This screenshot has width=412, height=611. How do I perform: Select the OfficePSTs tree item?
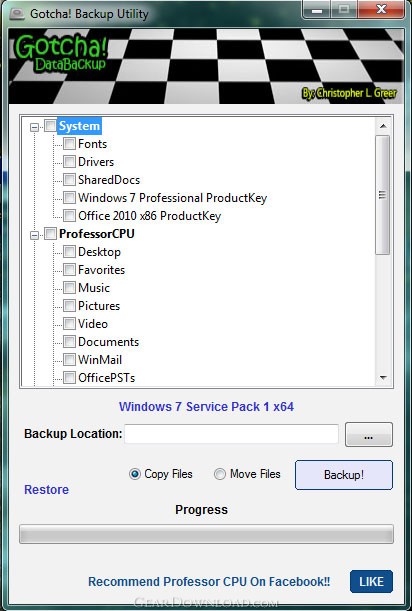click(x=106, y=378)
